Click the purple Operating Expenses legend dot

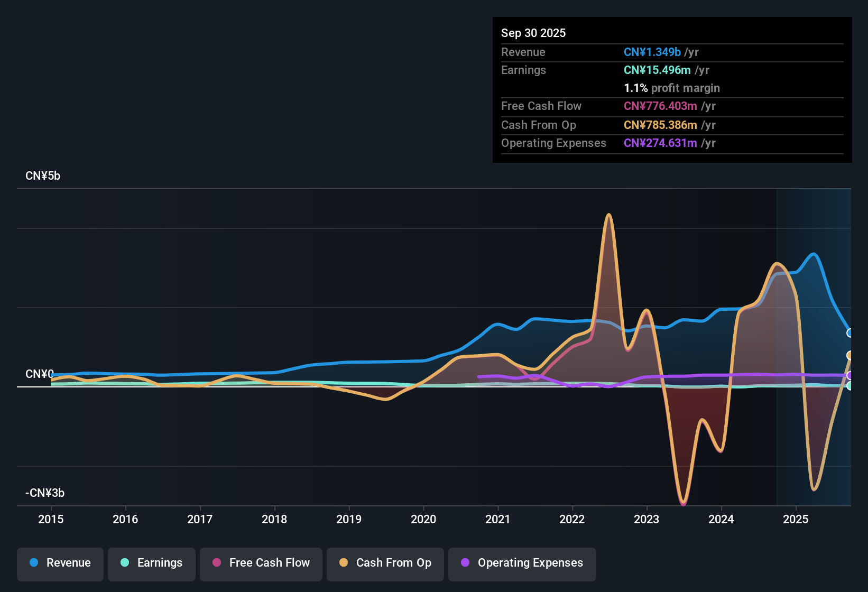click(x=465, y=563)
